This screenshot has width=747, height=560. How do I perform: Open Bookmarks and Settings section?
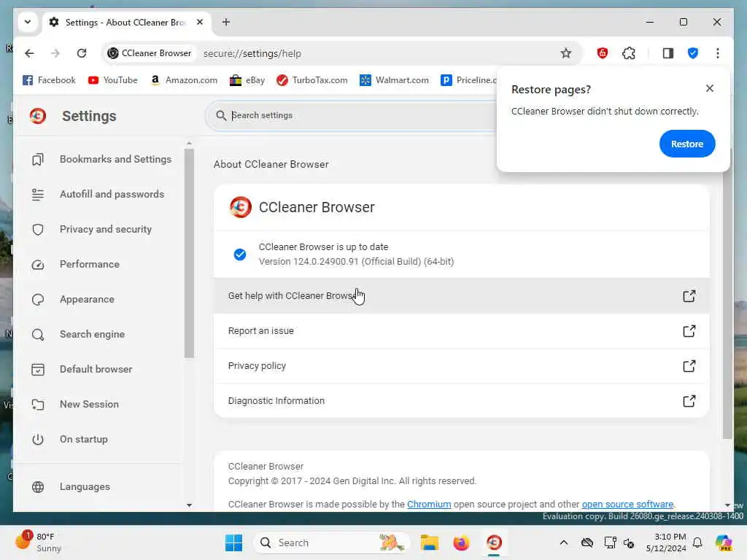tap(100, 159)
